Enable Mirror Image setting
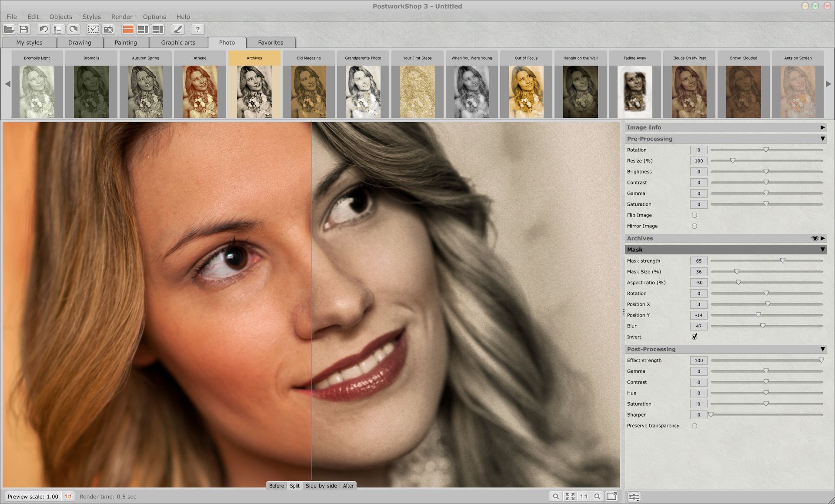The height and width of the screenshot is (504, 835). click(695, 225)
